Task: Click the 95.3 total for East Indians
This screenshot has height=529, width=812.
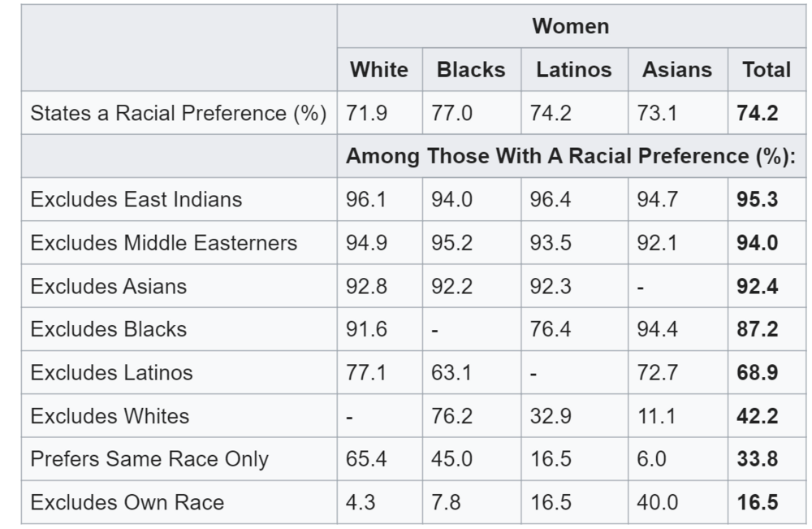Action: pos(757,199)
